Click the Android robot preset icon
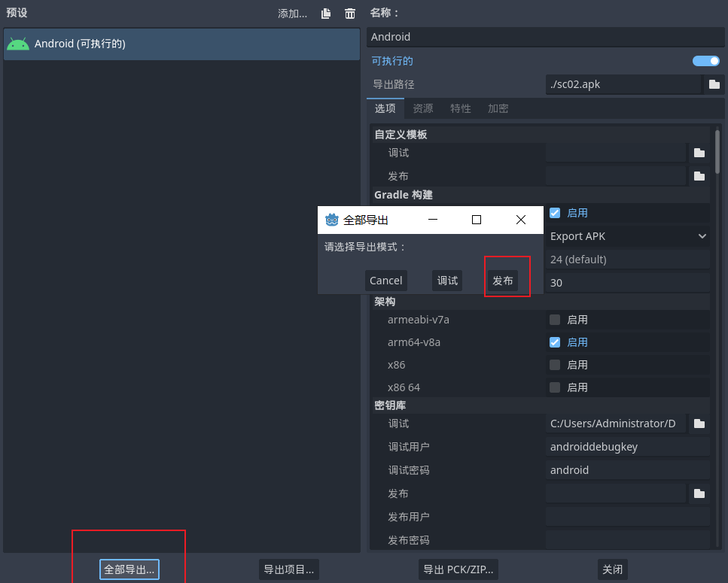Viewport: 728px width, 583px height. tap(18, 44)
